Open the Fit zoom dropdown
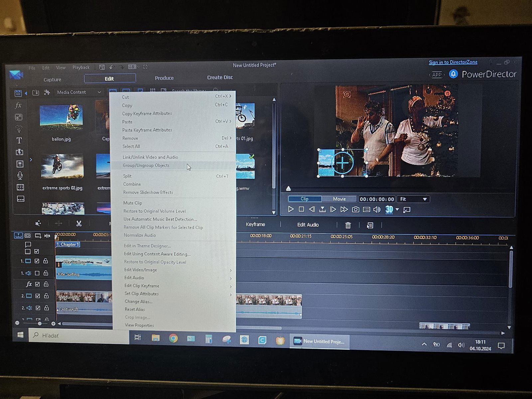The height and width of the screenshot is (399, 532). click(413, 199)
